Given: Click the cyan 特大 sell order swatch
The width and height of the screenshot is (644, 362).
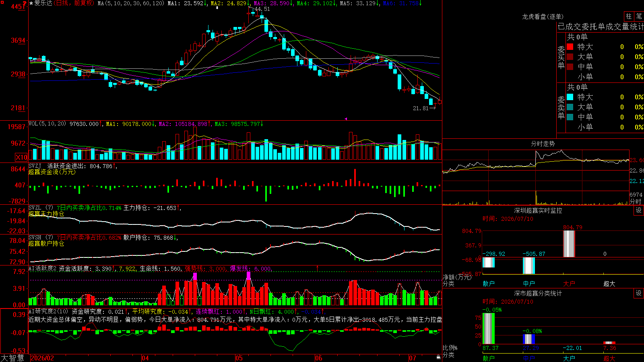Looking at the screenshot, I should click(x=570, y=97).
